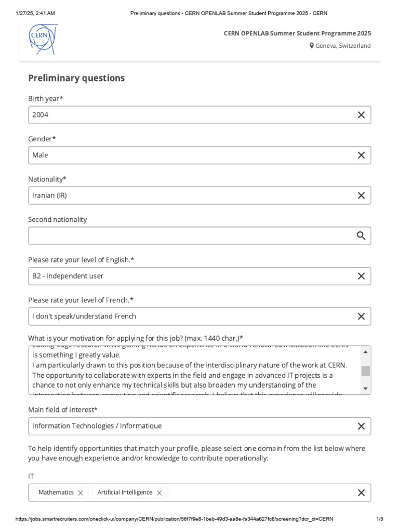
Task: Open the English level dropdown B2 - Independent user
Action: pyautogui.click(x=187, y=276)
